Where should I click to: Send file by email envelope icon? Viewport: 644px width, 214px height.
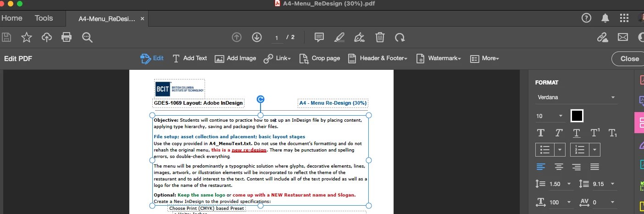(x=622, y=37)
